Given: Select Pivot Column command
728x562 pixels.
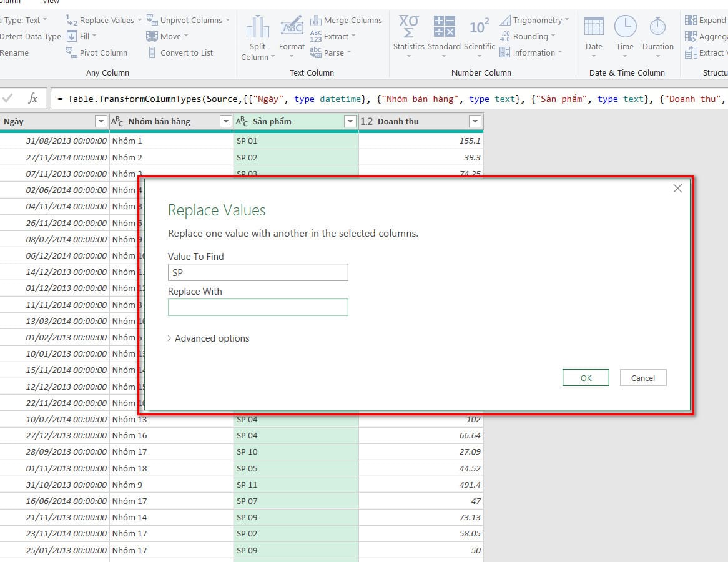Looking at the screenshot, I should tap(97, 52).
